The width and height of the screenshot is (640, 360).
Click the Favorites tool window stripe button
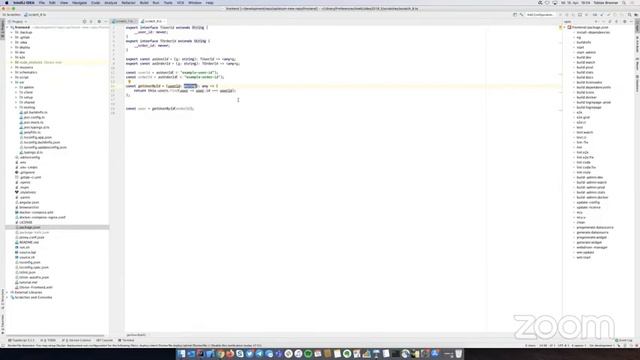coord(2,324)
